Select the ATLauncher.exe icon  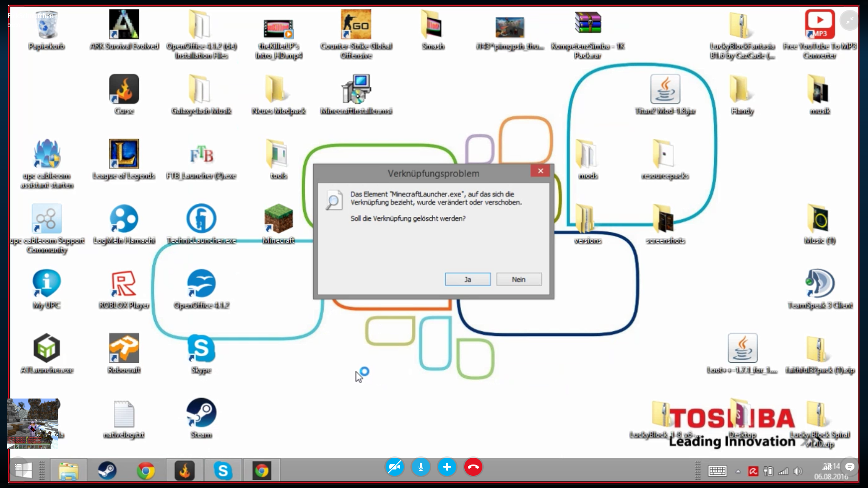(47, 354)
